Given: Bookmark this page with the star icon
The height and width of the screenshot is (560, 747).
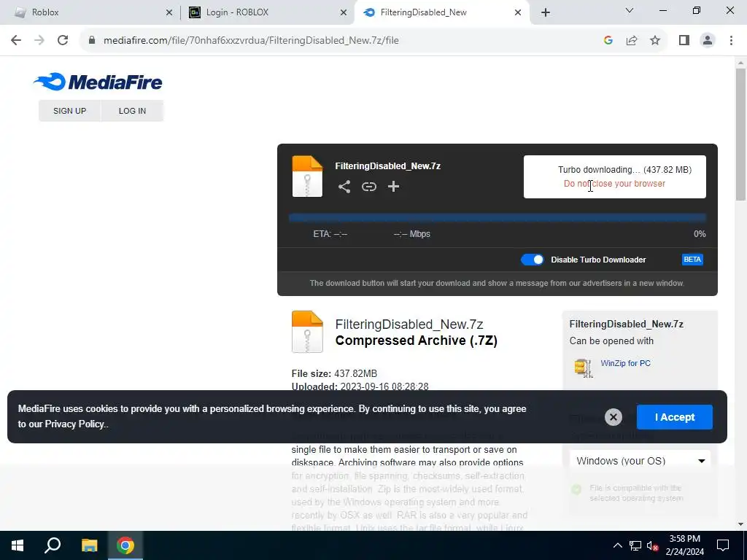Looking at the screenshot, I should coord(655,41).
